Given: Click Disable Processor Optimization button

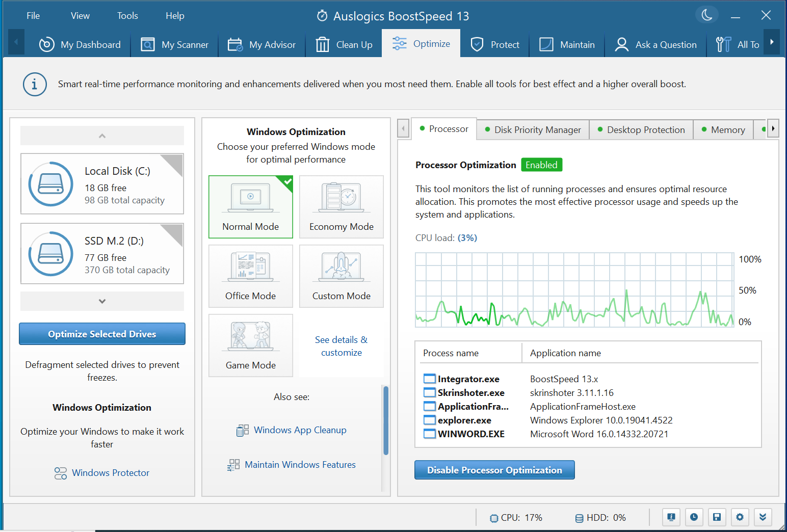Looking at the screenshot, I should (x=494, y=470).
